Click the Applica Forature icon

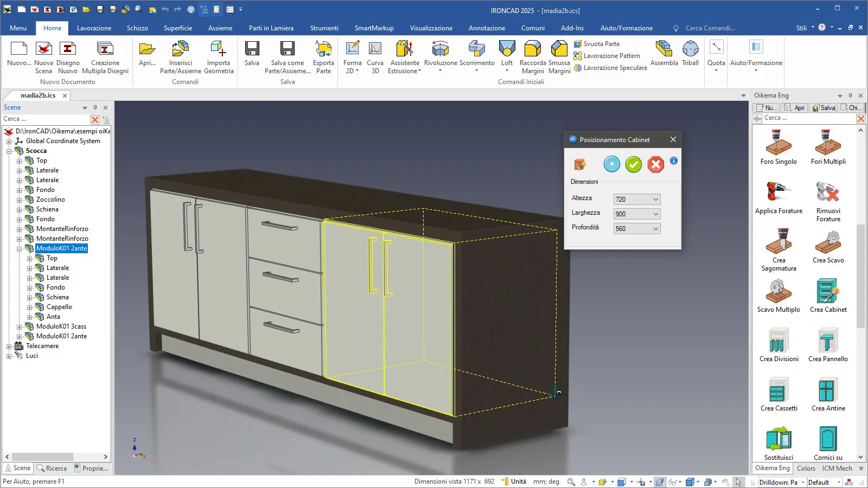[x=778, y=193]
